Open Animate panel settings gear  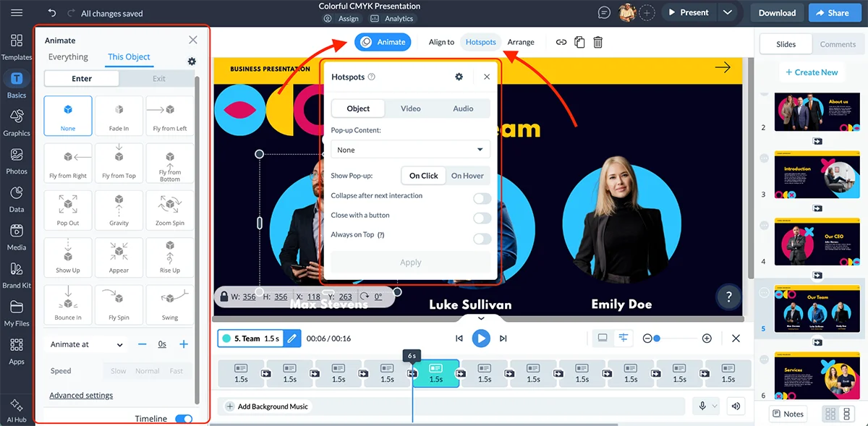[x=192, y=61]
